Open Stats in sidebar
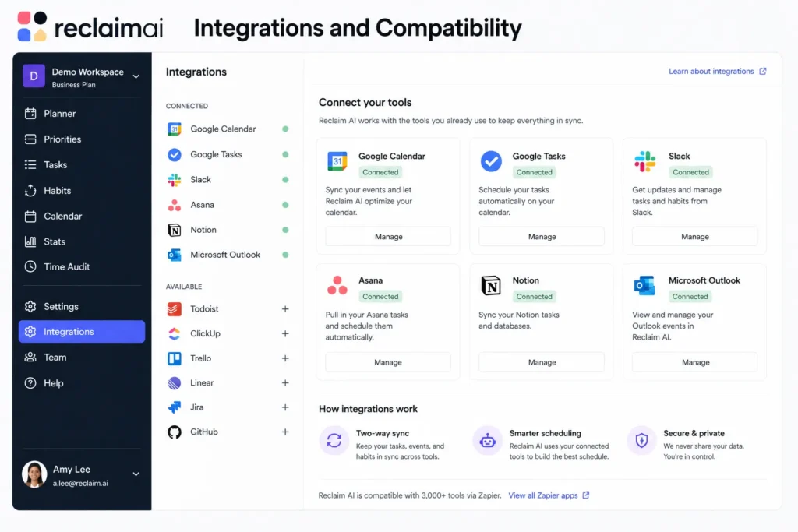This screenshot has height=532, width=798. pyautogui.click(x=81, y=241)
